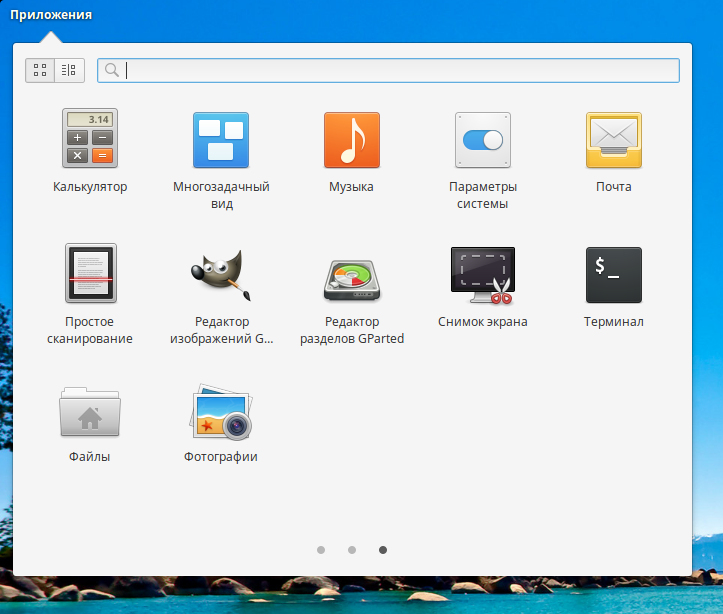The image size is (723, 614).
Task: Open the GParted partition editor
Action: coord(351,274)
